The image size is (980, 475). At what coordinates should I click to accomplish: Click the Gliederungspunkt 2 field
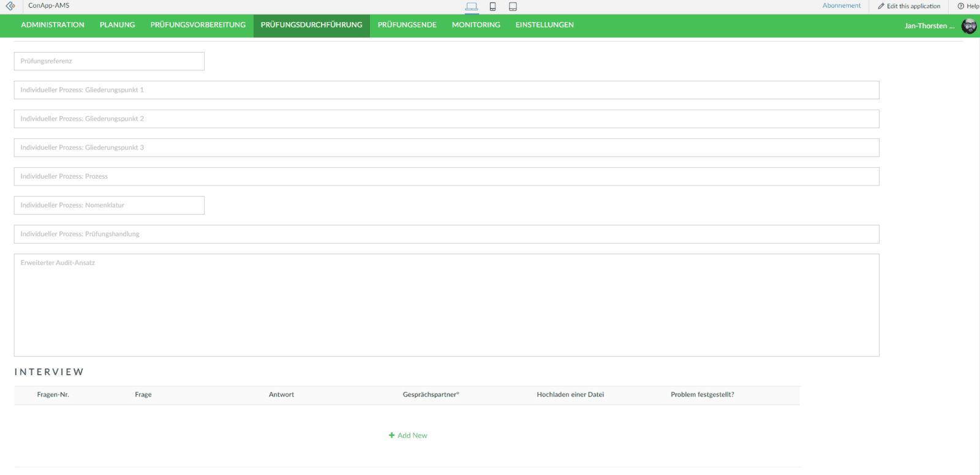tap(447, 119)
